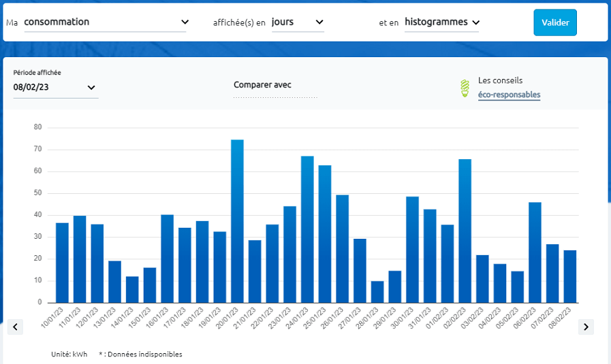The image size is (611, 364).
Task: Click the Comparer avec field
Action: point(275,88)
